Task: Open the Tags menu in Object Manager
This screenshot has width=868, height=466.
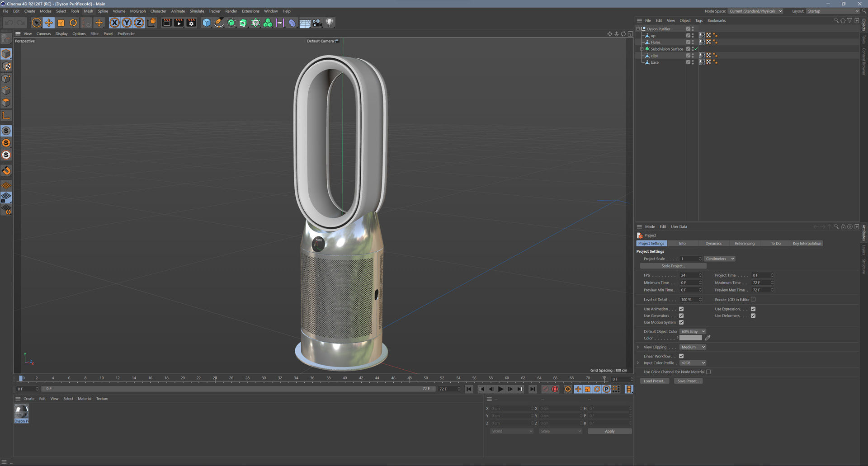Action: (699, 21)
